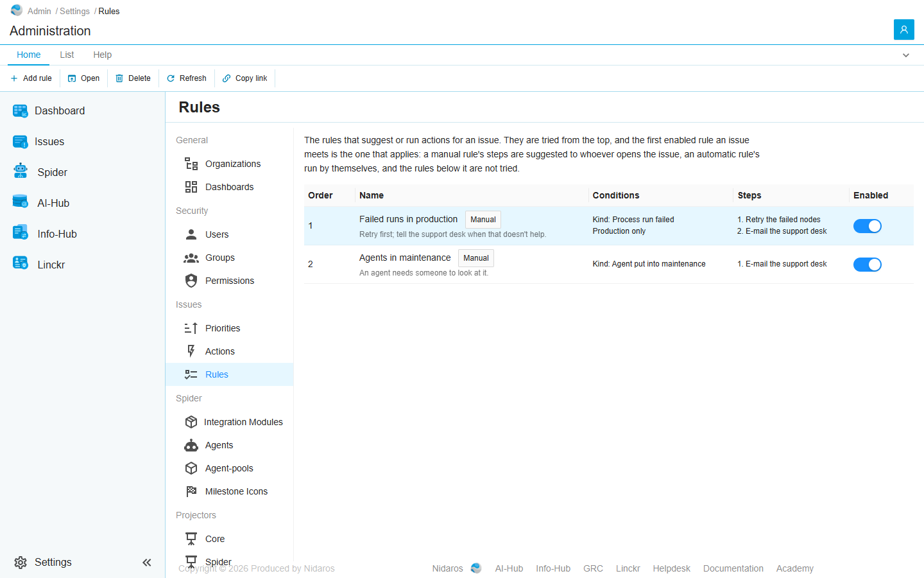Open the Help tab
Screen dimensions: 924x578
coord(102,55)
